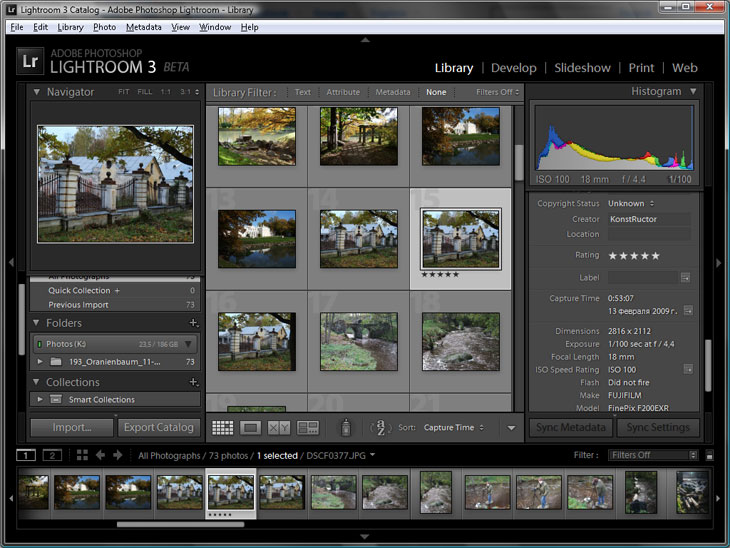The height and width of the screenshot is (548, 730).
Task: Switch to the Slideshow module
Action: tap(582, 68)
